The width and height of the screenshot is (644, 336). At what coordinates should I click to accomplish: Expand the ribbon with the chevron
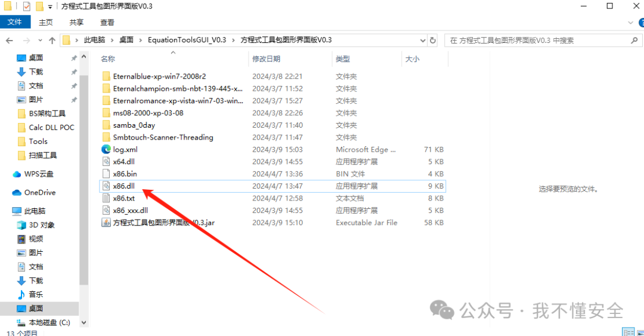[x=630, y=23]
